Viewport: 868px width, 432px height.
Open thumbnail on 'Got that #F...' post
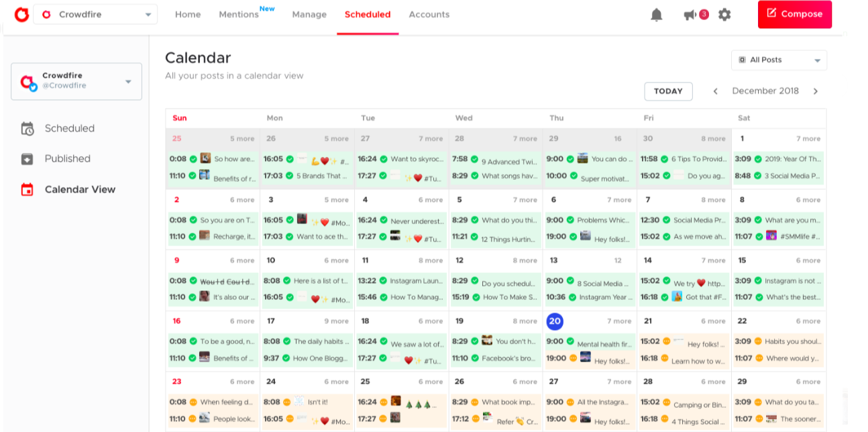pos(677,296)
